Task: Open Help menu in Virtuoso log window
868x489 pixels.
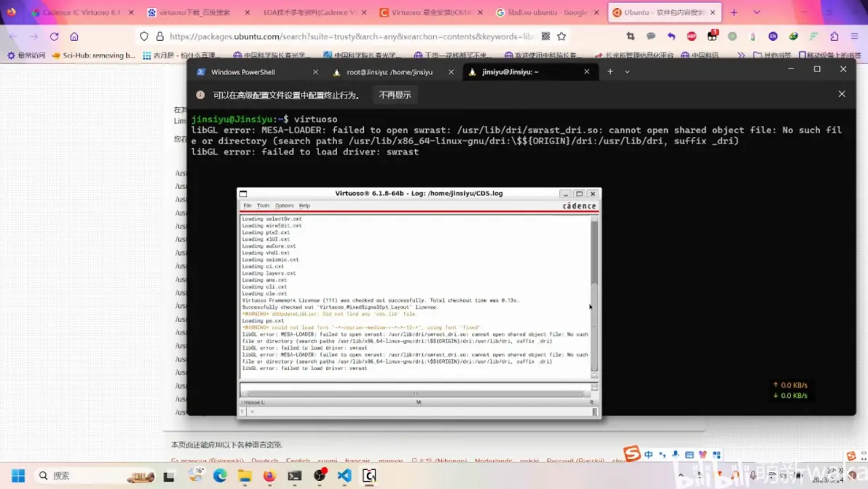Action: (304, 206)
